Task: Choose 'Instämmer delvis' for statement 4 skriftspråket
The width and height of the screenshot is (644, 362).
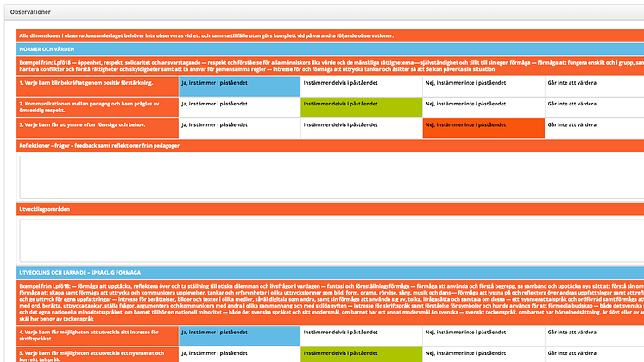Action: point(362,334)
